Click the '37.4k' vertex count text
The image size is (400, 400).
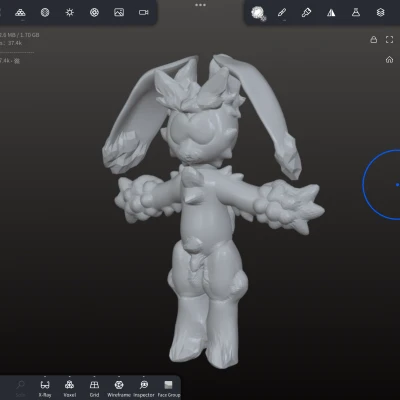pos(15,43)
